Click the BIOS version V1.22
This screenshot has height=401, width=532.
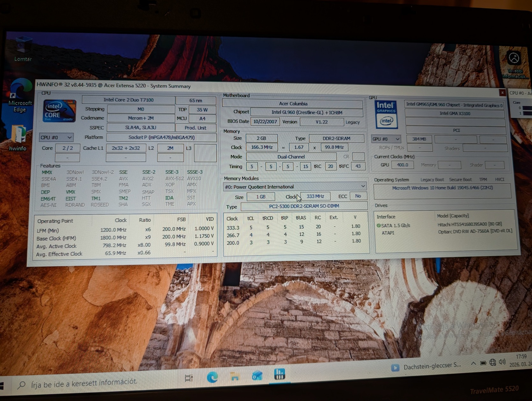[322, 122]
